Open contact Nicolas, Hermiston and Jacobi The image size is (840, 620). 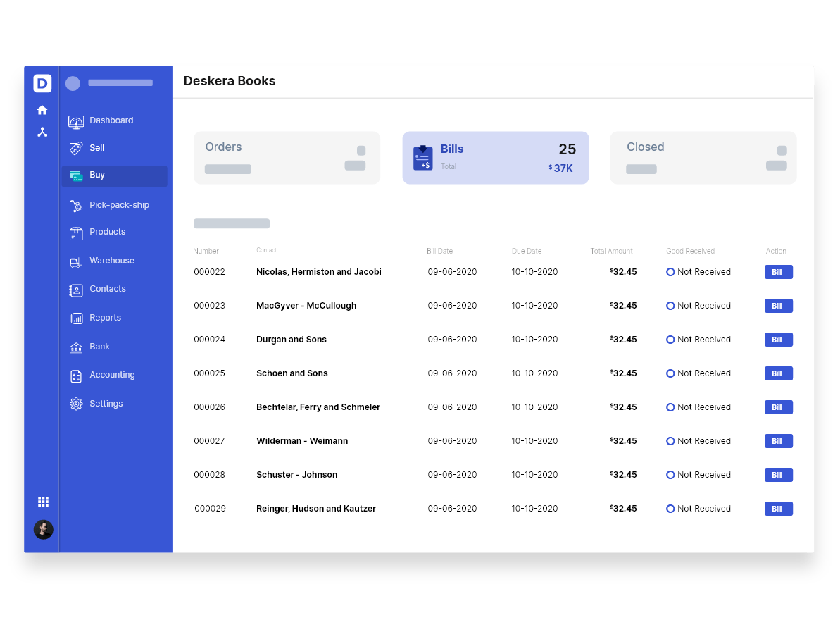point(319,272)
